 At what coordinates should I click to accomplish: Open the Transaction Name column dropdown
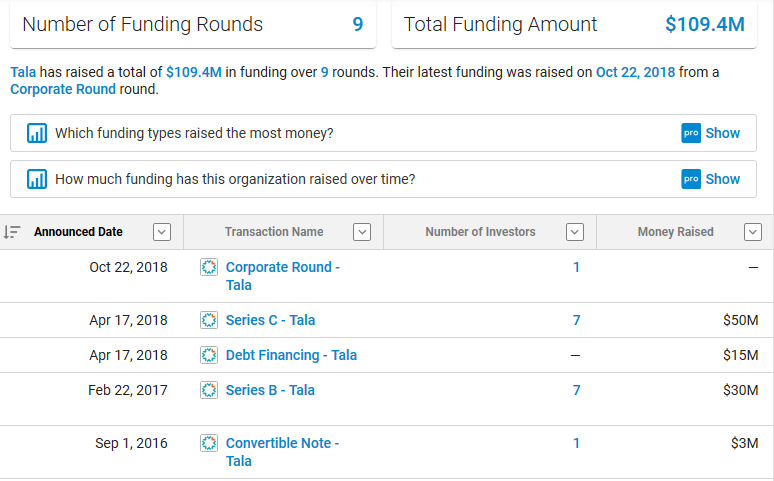(362, 232)
